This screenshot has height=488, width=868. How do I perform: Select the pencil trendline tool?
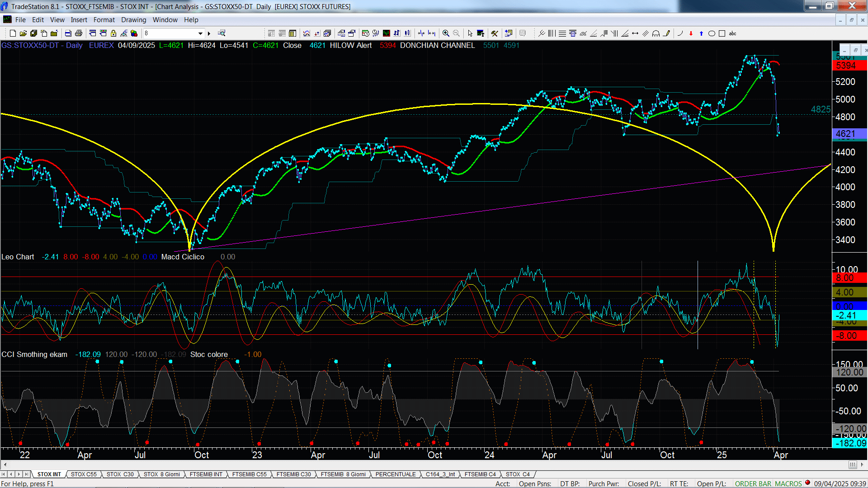[x=666, y=33]
